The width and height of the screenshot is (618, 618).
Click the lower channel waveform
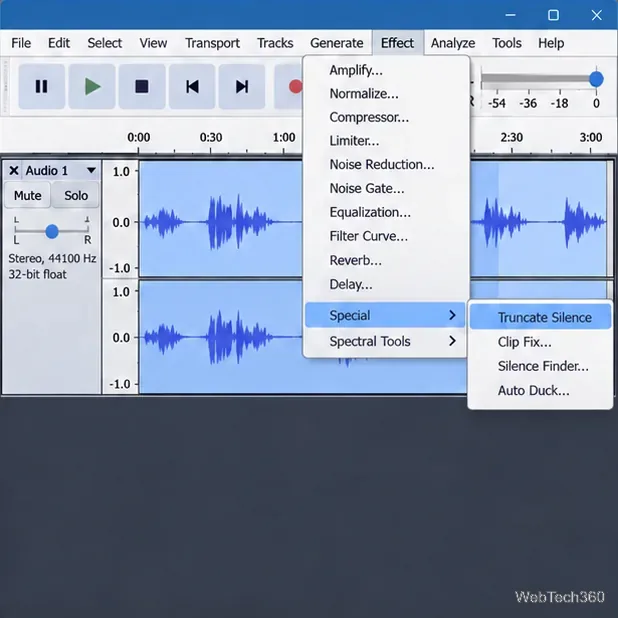click(x=221, y=337)
